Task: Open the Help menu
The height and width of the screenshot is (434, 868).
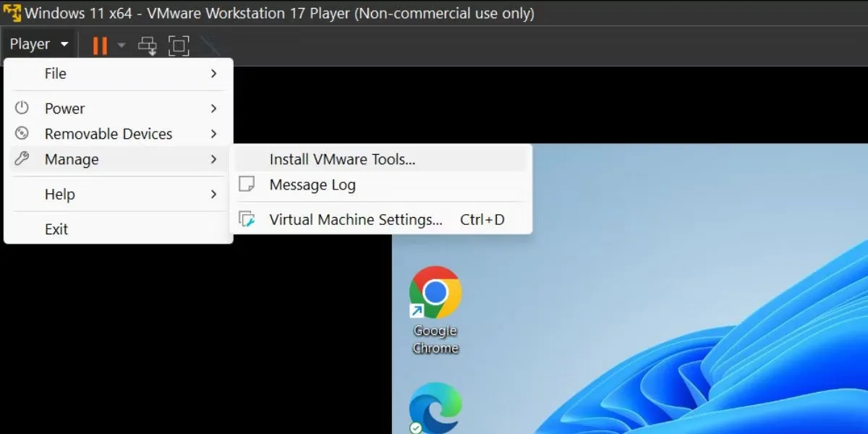Action: pos(59,194)
